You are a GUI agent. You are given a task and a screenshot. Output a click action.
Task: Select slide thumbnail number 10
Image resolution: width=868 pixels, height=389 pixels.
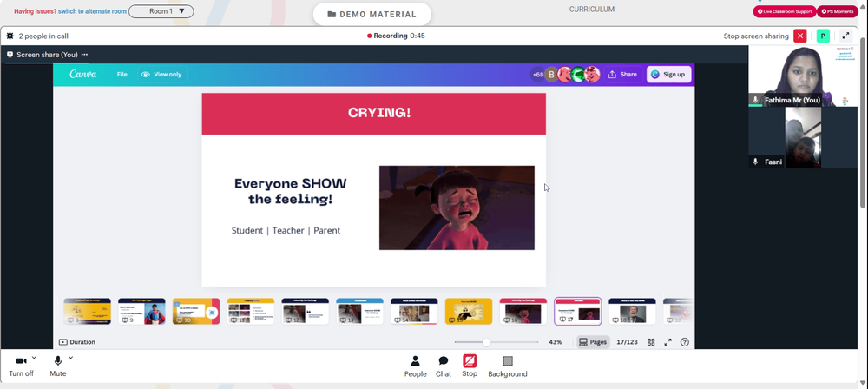coord(196,312)
